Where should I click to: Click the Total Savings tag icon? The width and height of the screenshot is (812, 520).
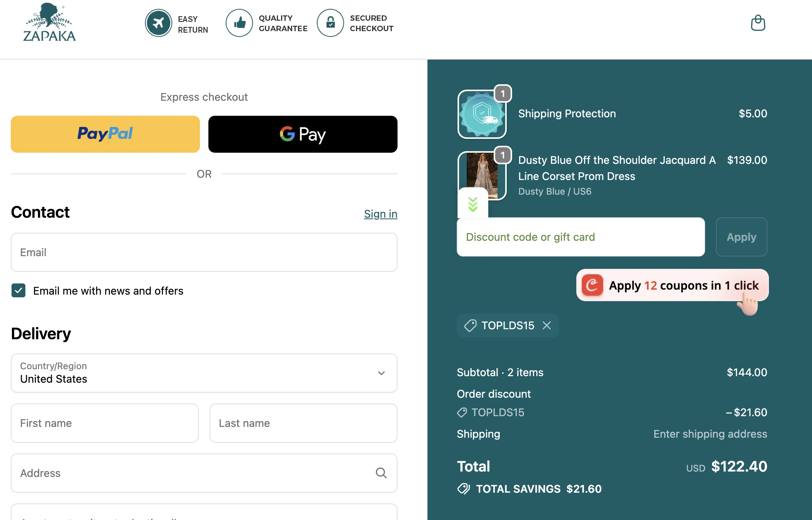pos(464,488)
